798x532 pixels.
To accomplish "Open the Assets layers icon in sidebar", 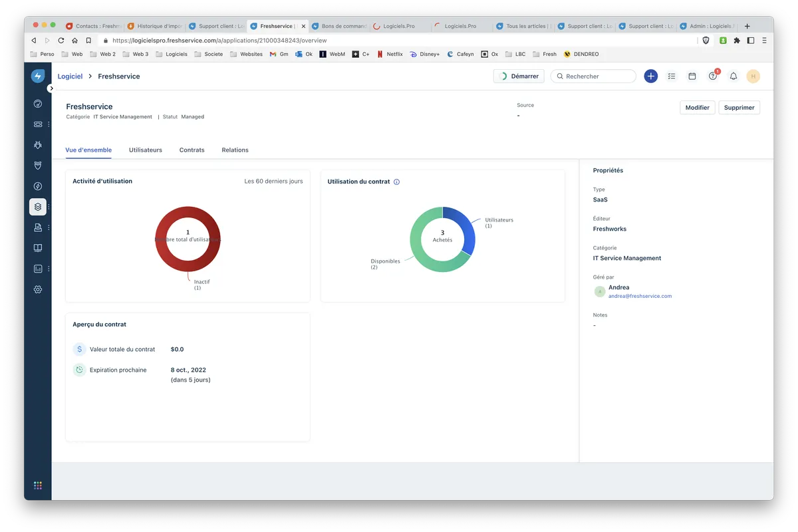I will 38,207.
